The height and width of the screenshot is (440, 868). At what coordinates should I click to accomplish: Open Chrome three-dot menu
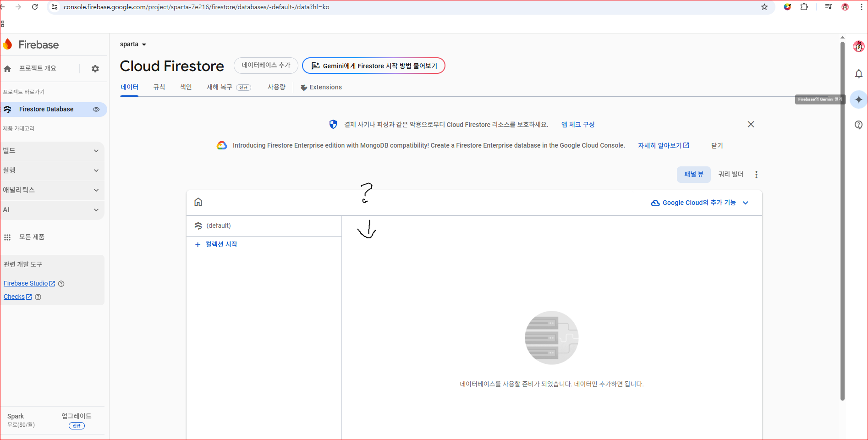862,7
